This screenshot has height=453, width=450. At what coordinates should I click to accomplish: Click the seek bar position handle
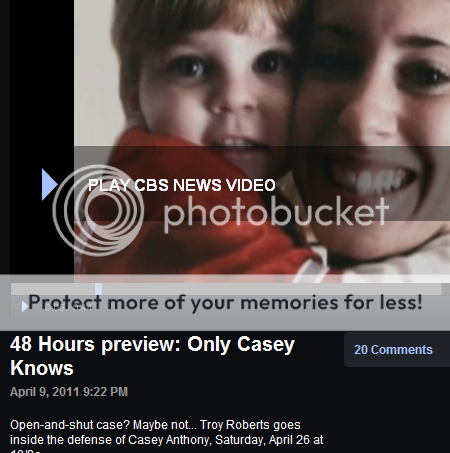pyautogui.click(x=98, y=289)
